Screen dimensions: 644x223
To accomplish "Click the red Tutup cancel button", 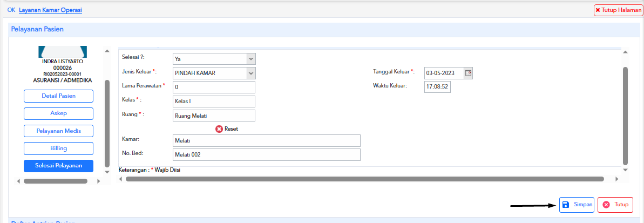I will [x=615, y=205].
